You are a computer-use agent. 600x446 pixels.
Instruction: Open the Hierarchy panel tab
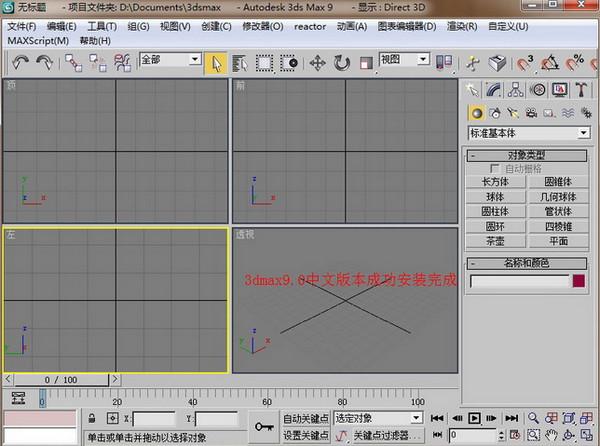516,90
